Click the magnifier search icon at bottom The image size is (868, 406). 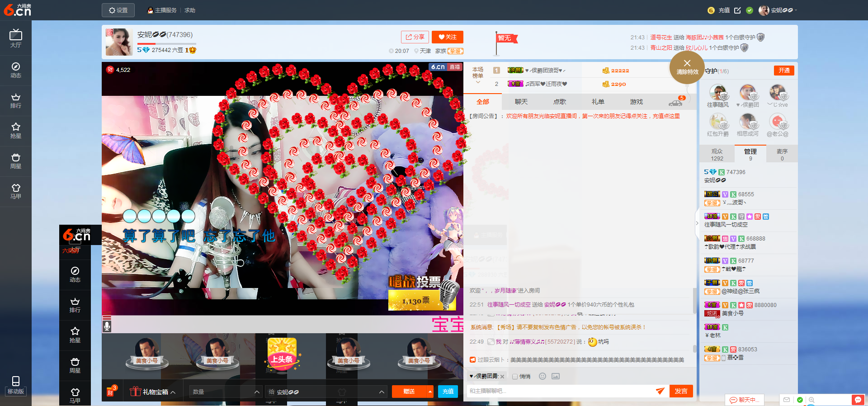point(811,400)
